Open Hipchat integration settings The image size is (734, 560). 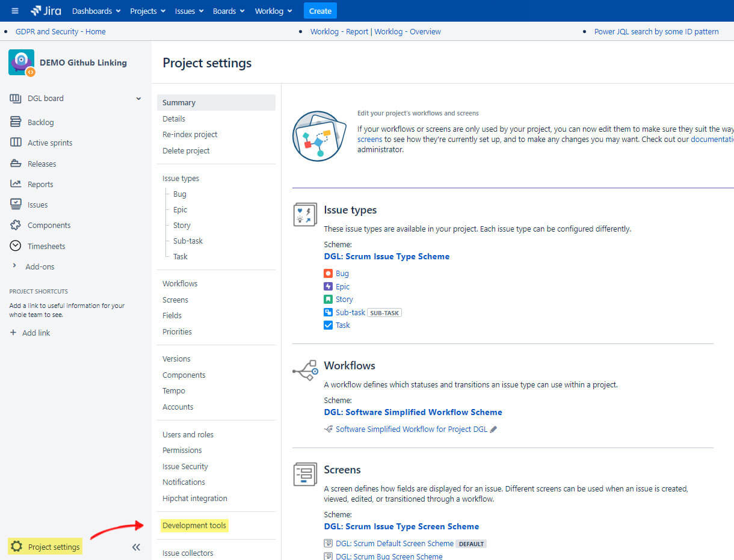click(195, 498)
